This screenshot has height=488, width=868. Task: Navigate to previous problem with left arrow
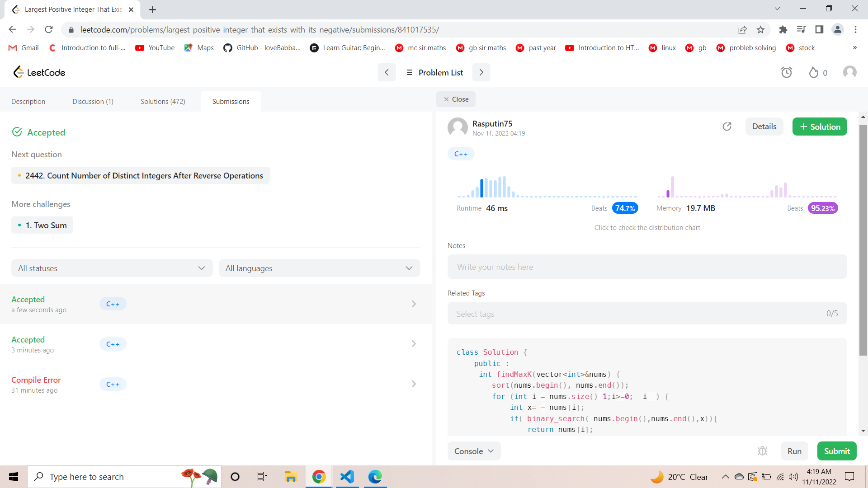point(387,72)
